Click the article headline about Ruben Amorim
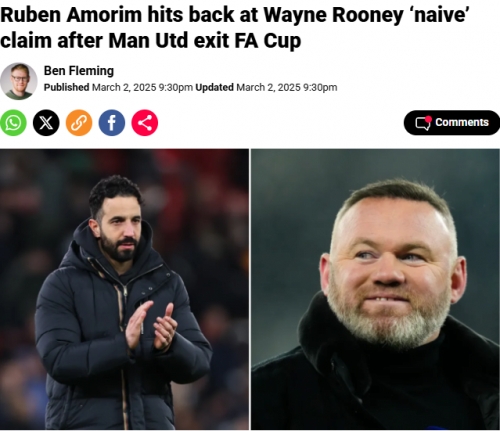Viewport: 500px width, 431px height. 235,28
